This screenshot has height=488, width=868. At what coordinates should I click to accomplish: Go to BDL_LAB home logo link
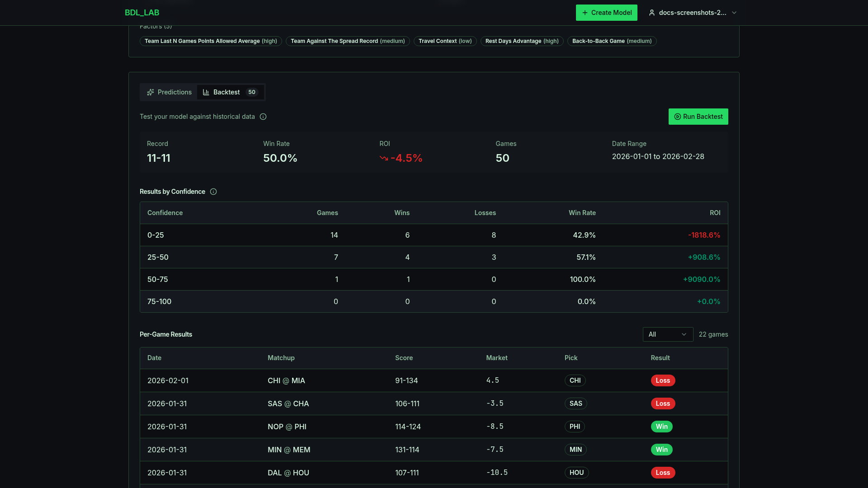coord(142,13)
